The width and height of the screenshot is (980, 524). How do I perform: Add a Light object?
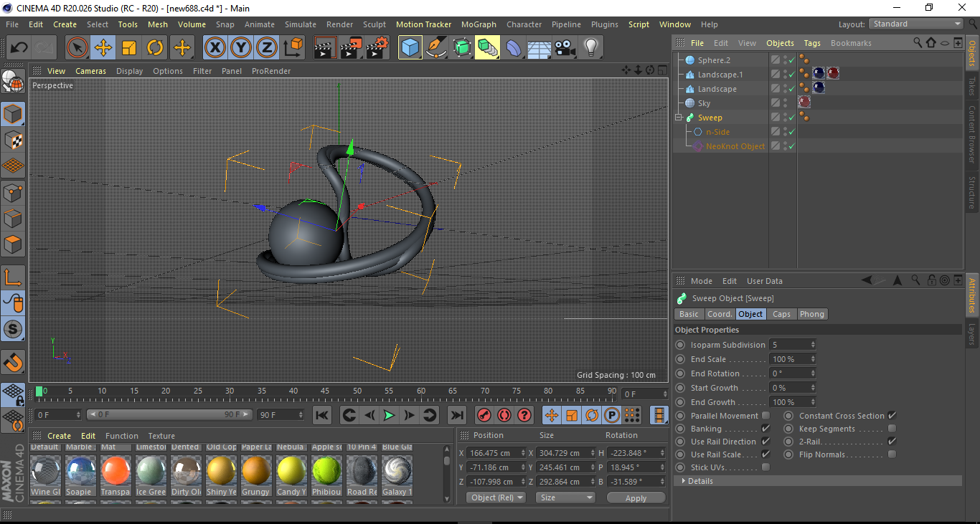point(591,48)
